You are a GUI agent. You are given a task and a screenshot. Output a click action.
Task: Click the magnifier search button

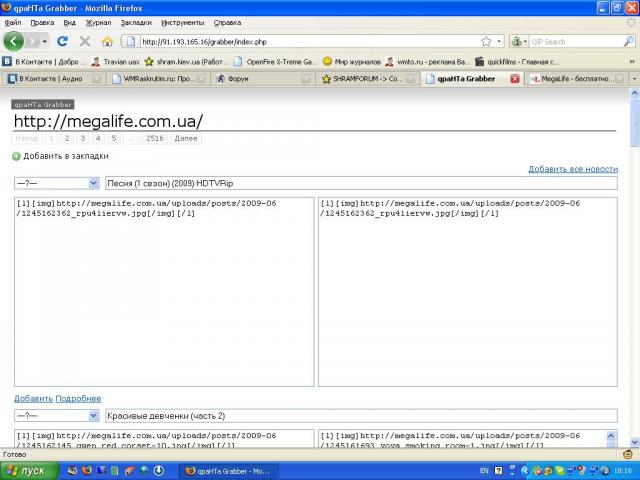(629, 41)
